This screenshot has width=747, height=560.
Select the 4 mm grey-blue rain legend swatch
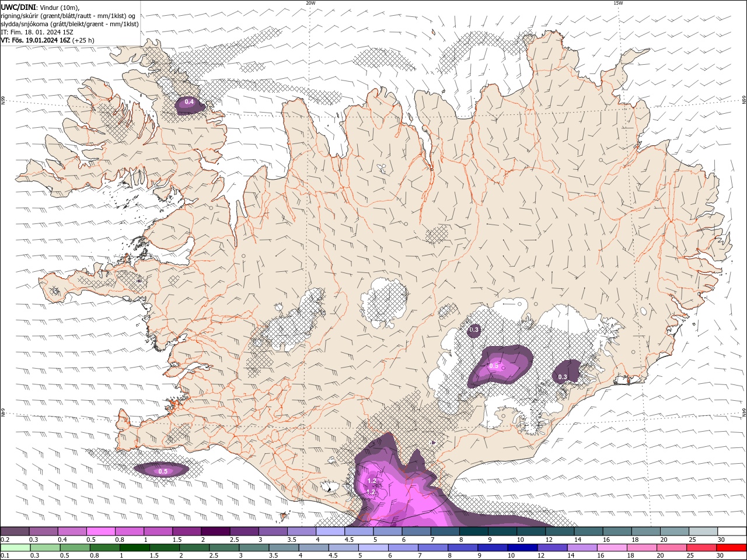pyautogui.click(x=313, y=548)
